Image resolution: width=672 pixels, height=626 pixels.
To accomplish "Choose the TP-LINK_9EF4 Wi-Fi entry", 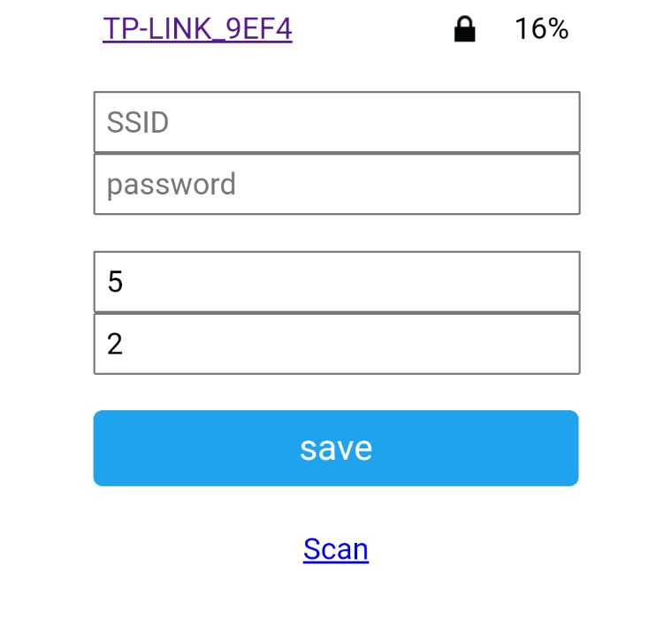I will pyautogui.click(x=197, y=29).
